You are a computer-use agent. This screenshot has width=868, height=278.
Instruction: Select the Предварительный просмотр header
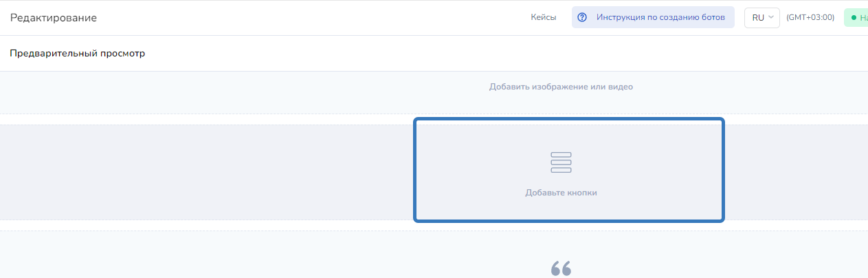(77, 53)
